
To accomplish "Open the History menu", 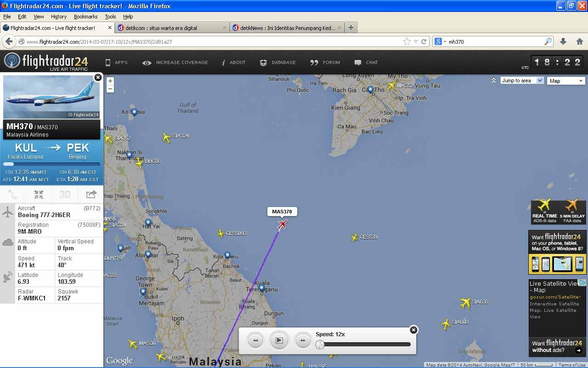I will click(59, 17).
